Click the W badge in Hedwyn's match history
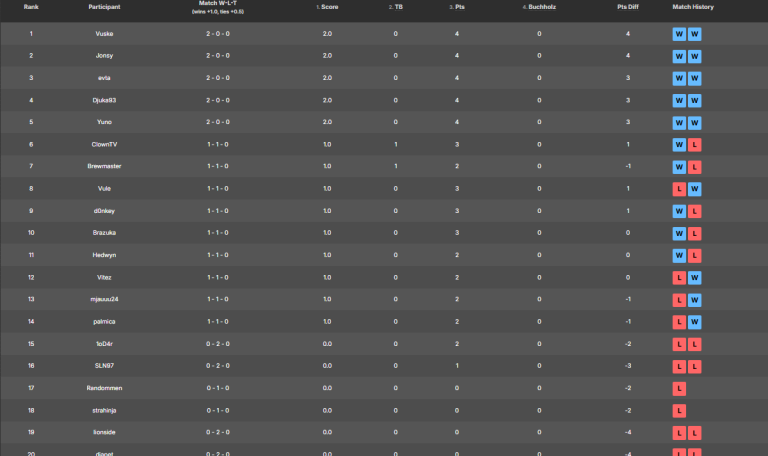768x456 pixels. tap(680, 255)
